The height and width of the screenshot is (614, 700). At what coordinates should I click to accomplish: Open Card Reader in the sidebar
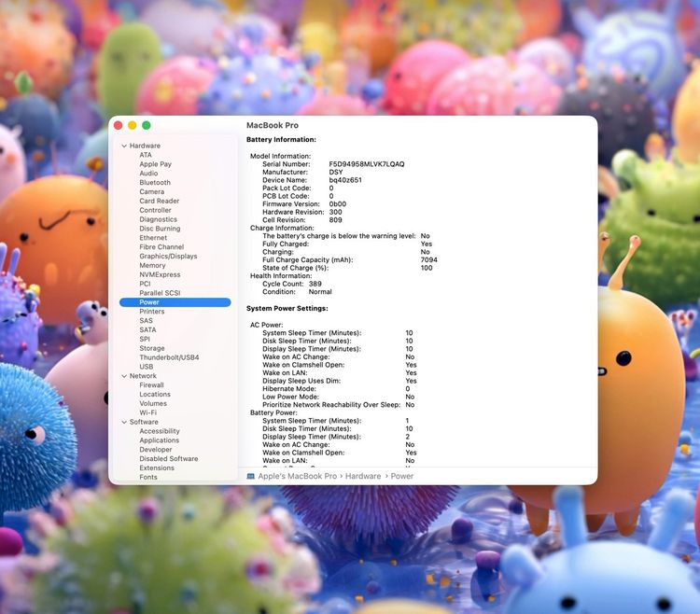pyautogui.click(x=160, y=201)
